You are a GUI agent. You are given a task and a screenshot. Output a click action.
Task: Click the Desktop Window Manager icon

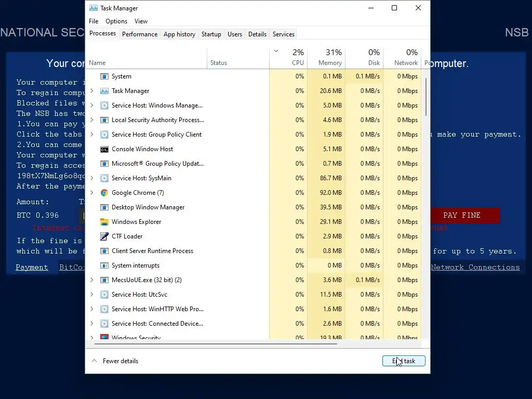pos(104,207)
